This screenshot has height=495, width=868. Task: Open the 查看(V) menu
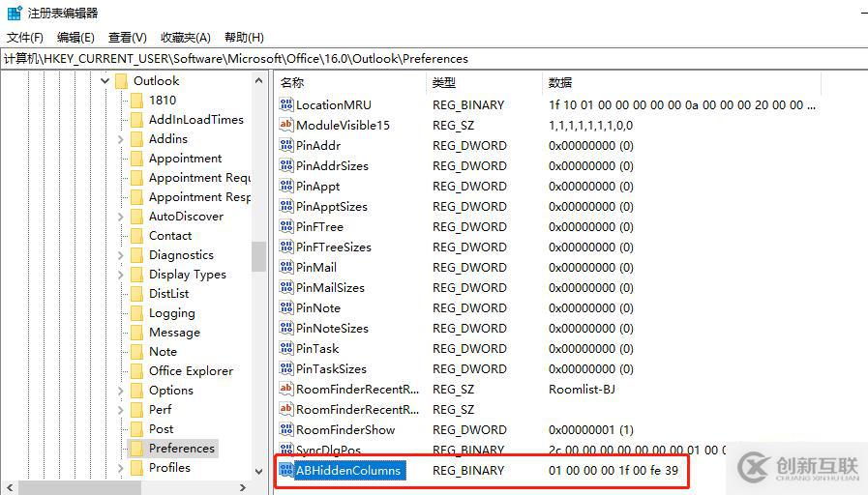coord(128,38)
